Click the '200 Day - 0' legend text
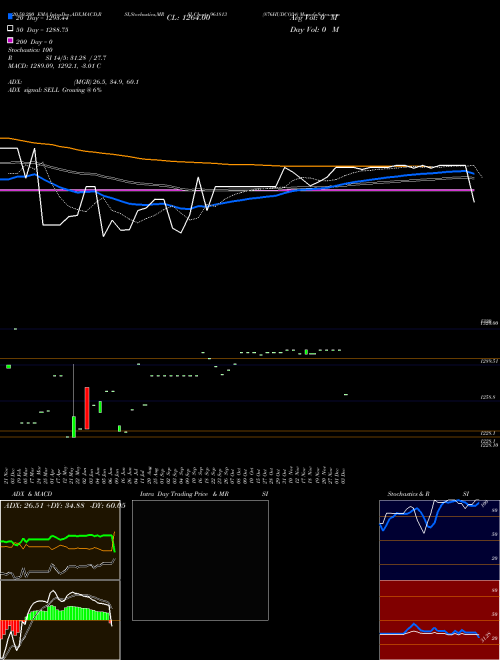 34,42
